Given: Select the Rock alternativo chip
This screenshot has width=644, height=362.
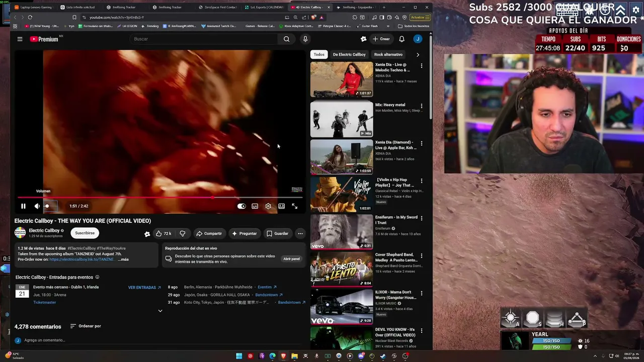Looking at the screenshot, I should [x=388, y=54].
